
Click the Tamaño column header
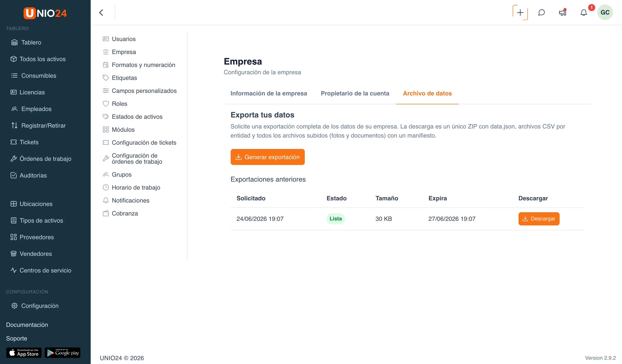click(x=387, y=198)
